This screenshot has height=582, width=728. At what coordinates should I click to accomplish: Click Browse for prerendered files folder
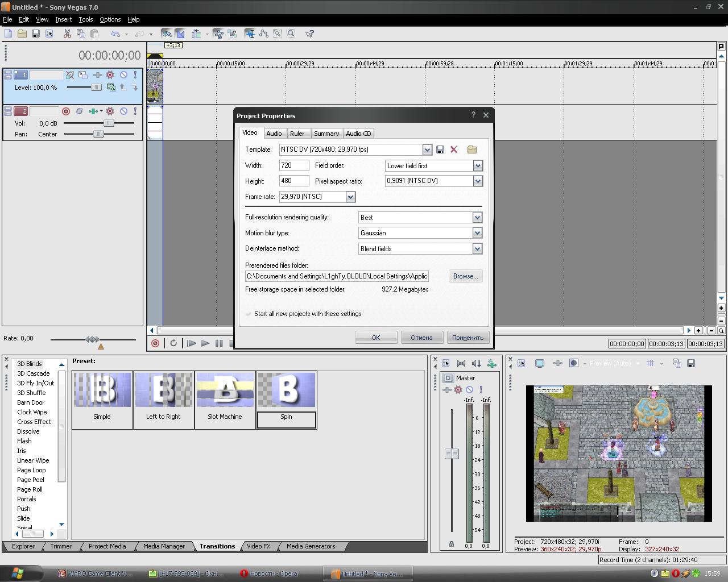[465, 276]
